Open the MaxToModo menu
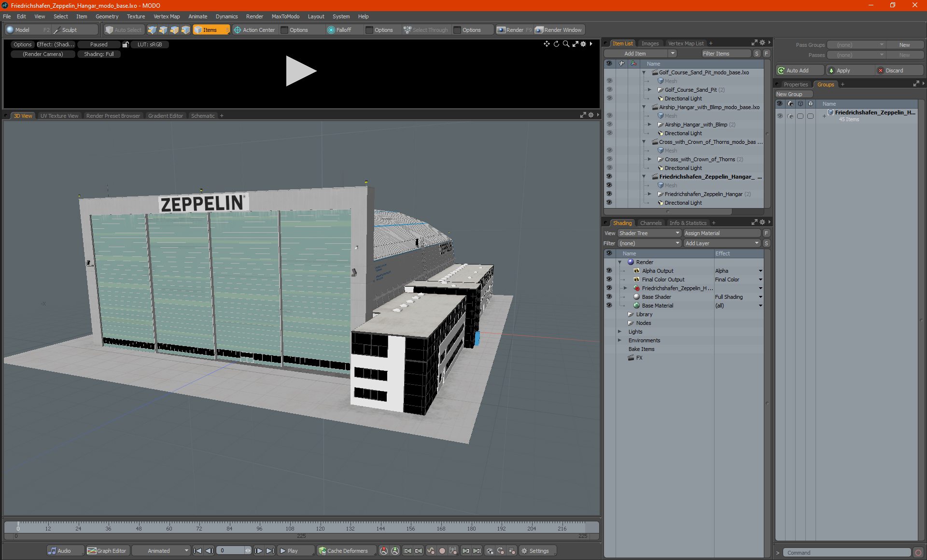The width and height of the screenshot is (927, 560). (x=285, y=16)
